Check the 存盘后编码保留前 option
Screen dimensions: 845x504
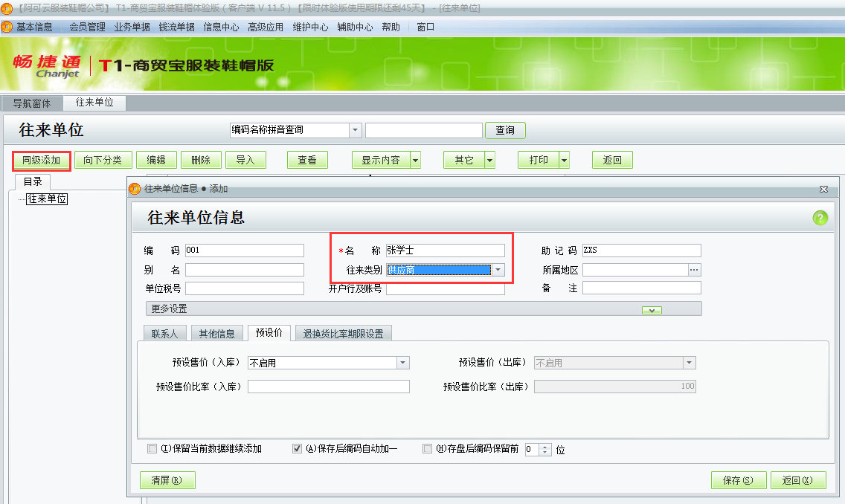427,448
